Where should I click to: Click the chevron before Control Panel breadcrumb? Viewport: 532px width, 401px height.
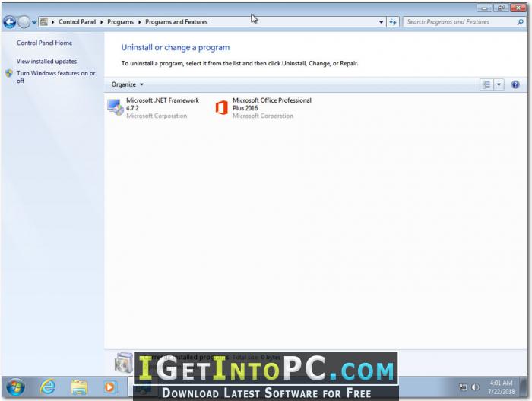[x=53, y=22]
